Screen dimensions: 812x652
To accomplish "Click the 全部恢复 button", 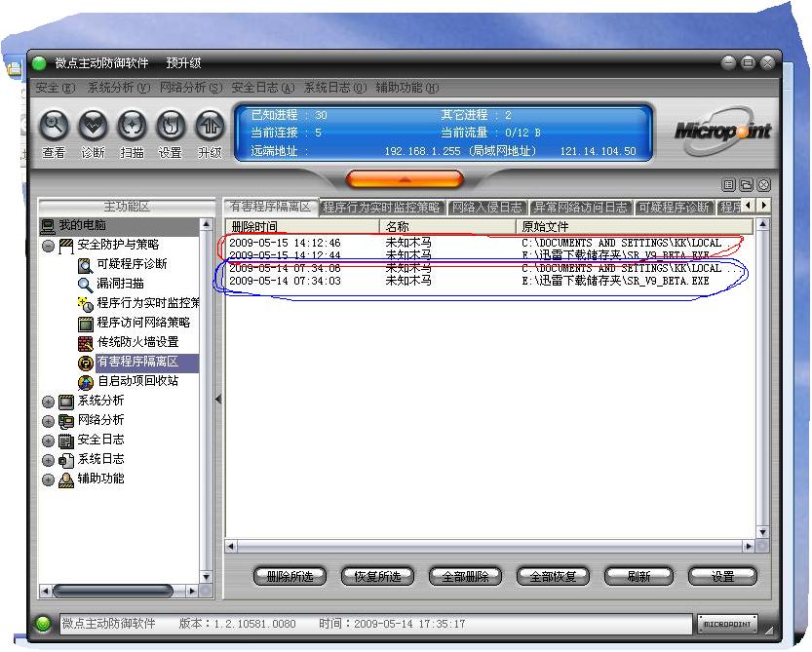I will tap(553, 576).
